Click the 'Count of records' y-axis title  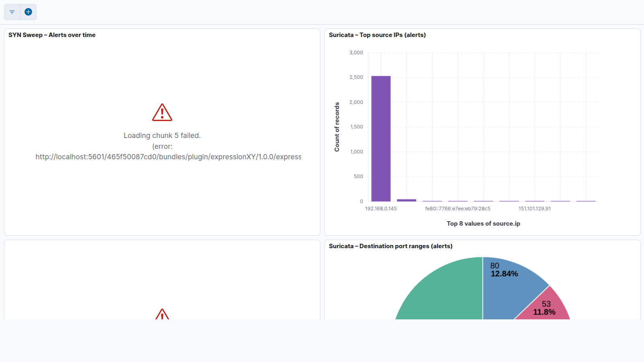pyautogui.click(x=337, y=127)
